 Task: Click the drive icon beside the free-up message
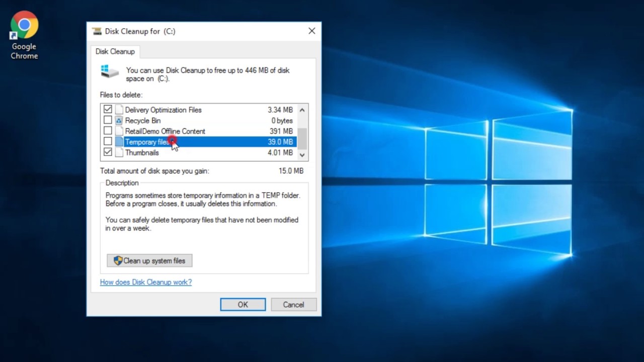(110, 71)
